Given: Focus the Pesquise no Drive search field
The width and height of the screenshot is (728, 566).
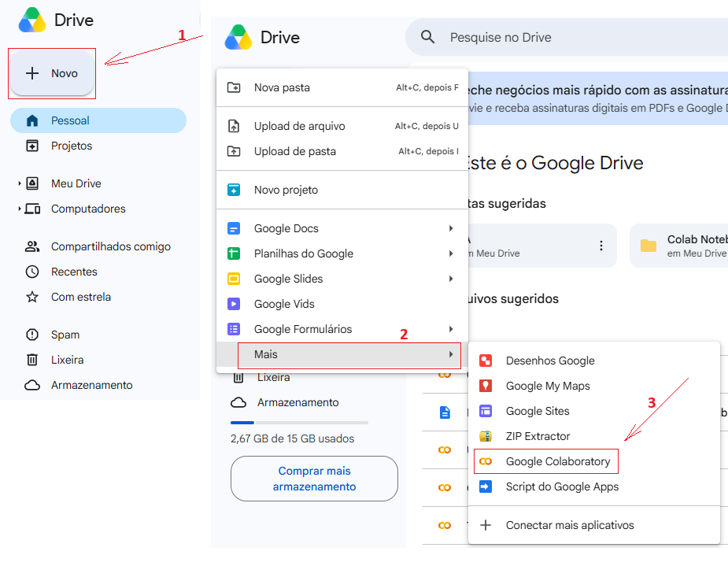Looking at the screenshot, I should coord(567,37).
